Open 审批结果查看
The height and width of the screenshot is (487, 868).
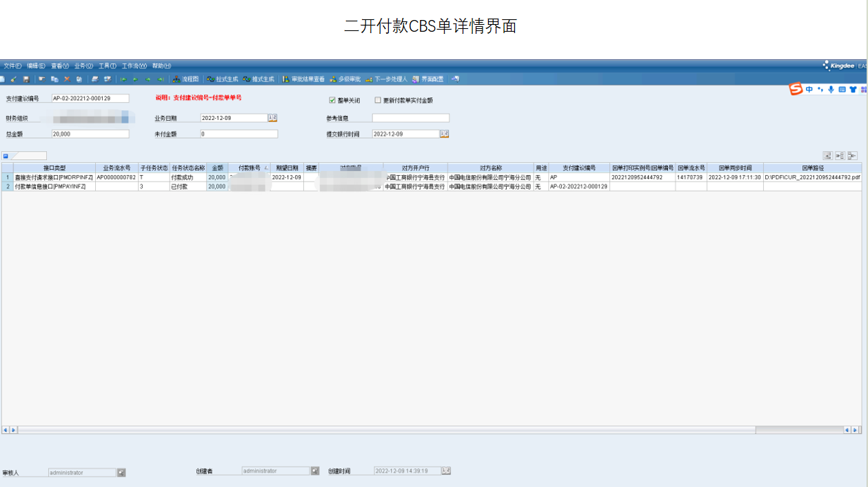tap(303, 79)
